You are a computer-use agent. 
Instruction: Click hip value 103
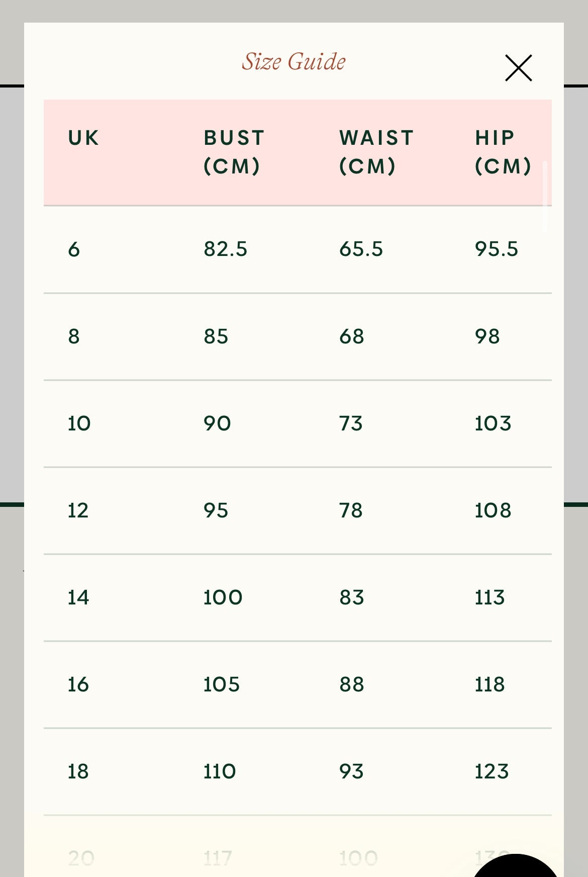tap(493, 423)
